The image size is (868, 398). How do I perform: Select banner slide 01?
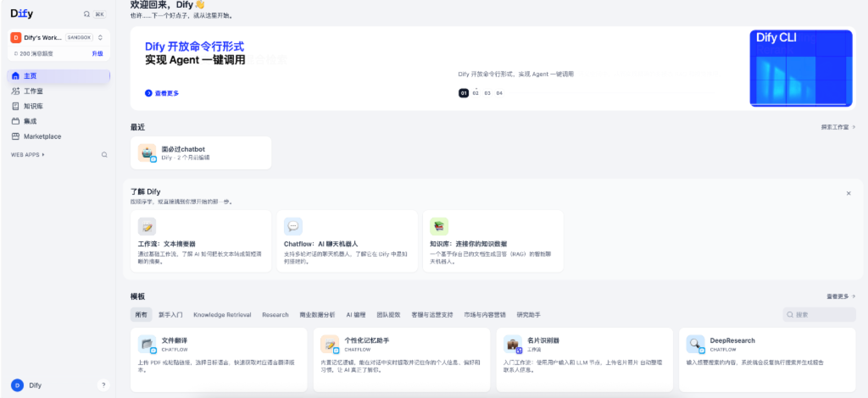click(464, 93)
